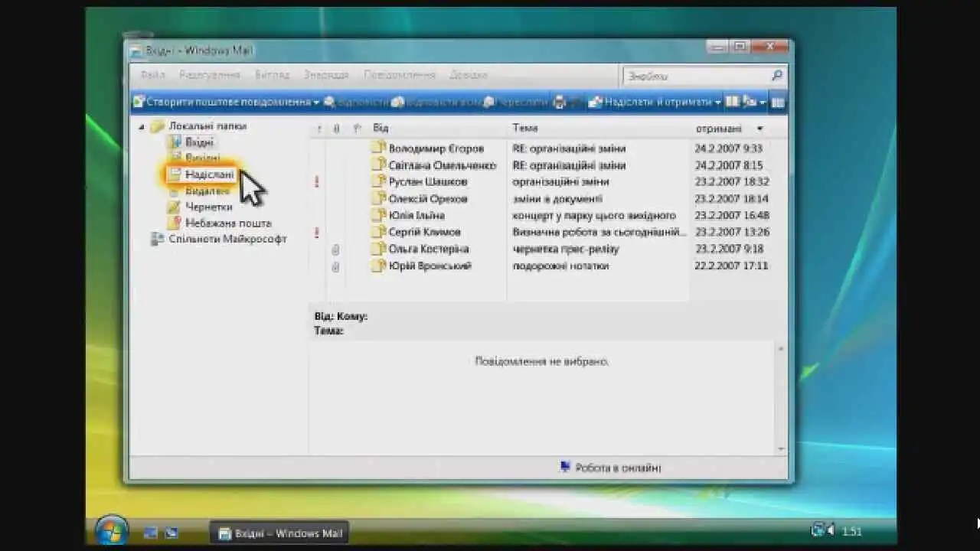Click the Show Desktop quick launch icon
Viewport: 980px width, 551px height.
[150, 533]
